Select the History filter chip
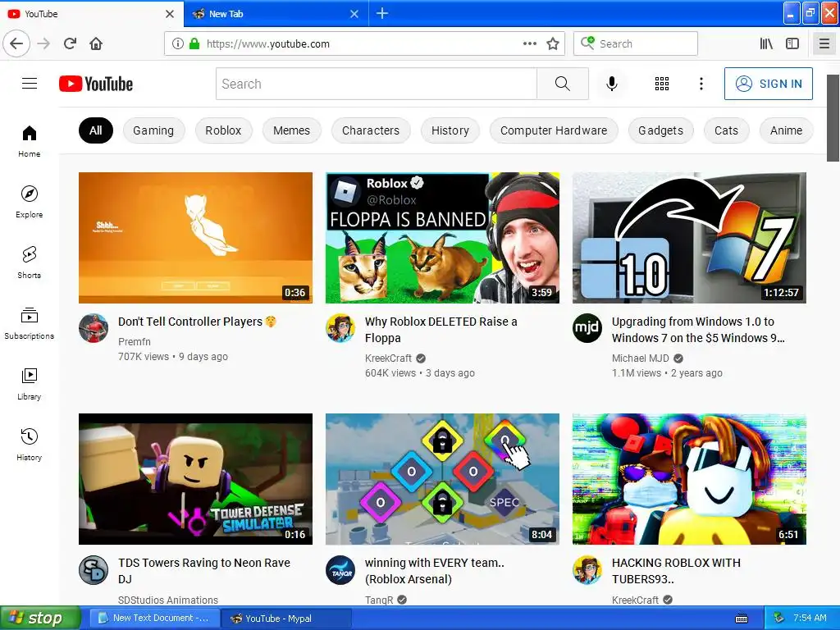This screenshot has height=630, width=840. [x=450, y=130]
